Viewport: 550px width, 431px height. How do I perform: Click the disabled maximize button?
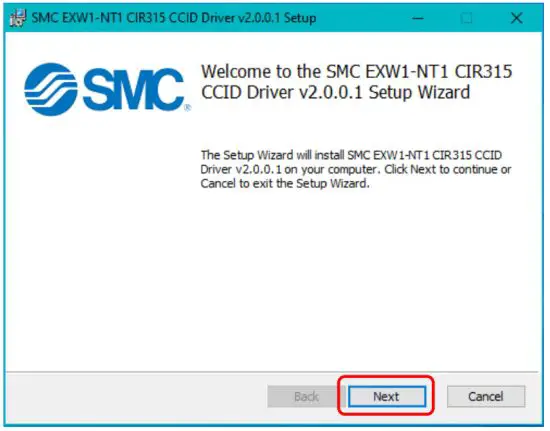pyautogui.click(x=466, y=18)
